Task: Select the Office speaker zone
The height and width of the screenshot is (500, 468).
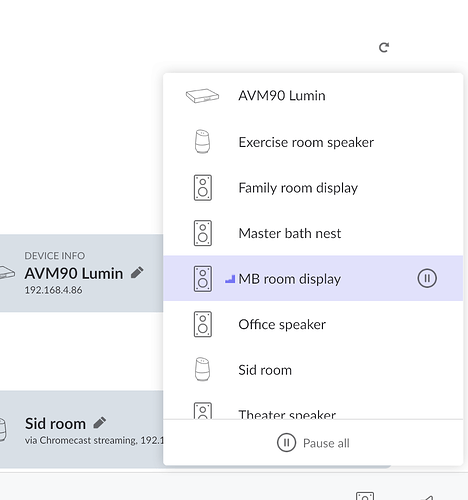Action: (313, 324)
